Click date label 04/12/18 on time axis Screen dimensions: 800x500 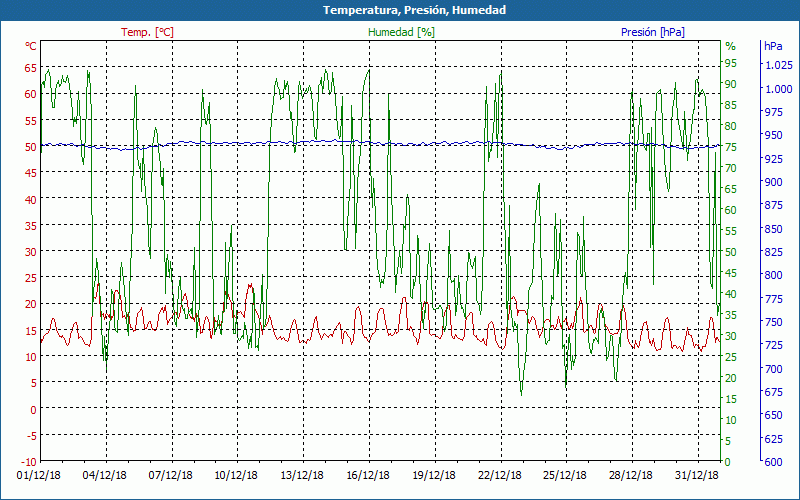pos(105,476)
